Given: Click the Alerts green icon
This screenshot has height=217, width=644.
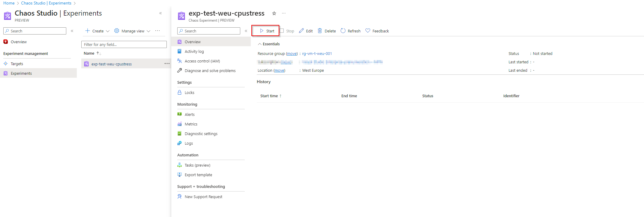Looking at the screenshot, I should [x=179, y=114].
